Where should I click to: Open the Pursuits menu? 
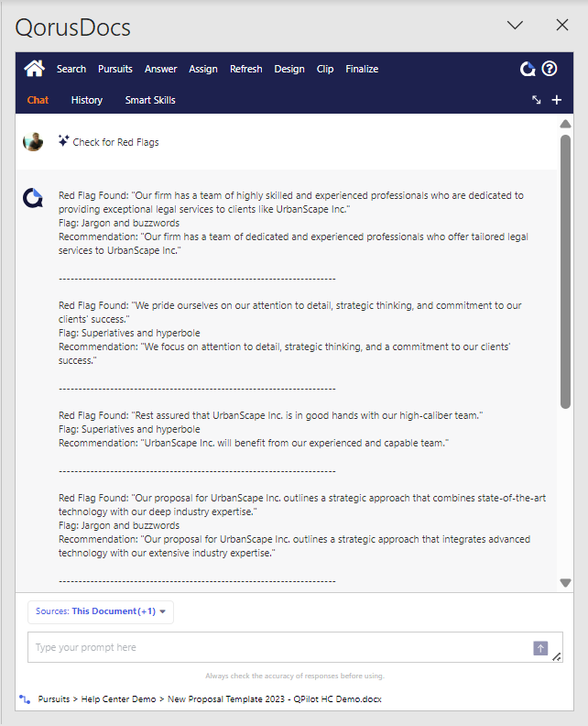(x=115, y=69)
